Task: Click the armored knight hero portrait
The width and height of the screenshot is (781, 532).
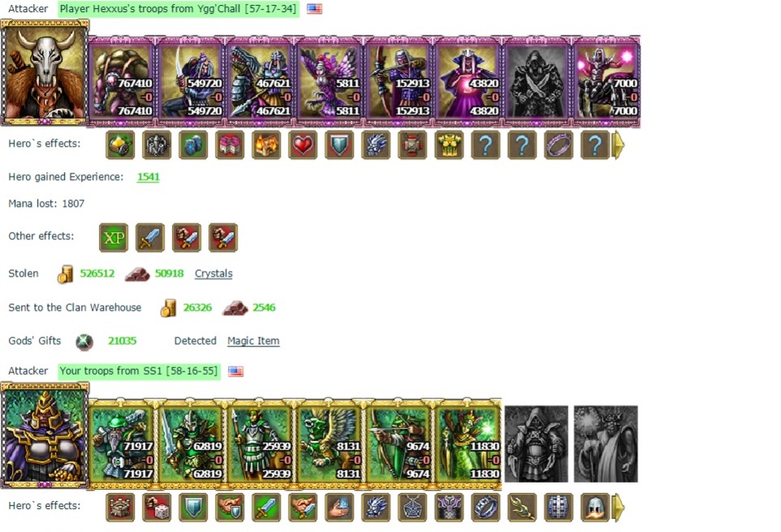Action: (x=45, y=435)
